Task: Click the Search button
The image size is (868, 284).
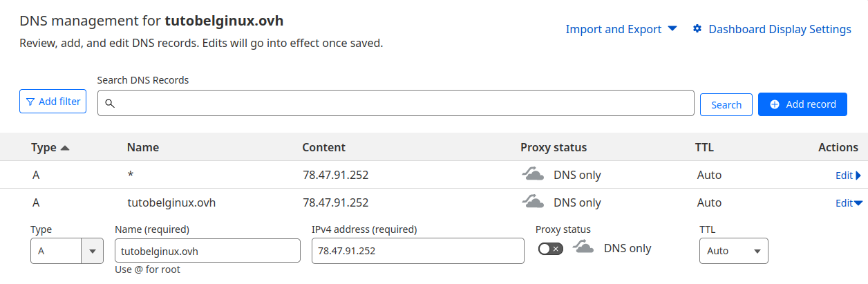Action: pos(726,104)
